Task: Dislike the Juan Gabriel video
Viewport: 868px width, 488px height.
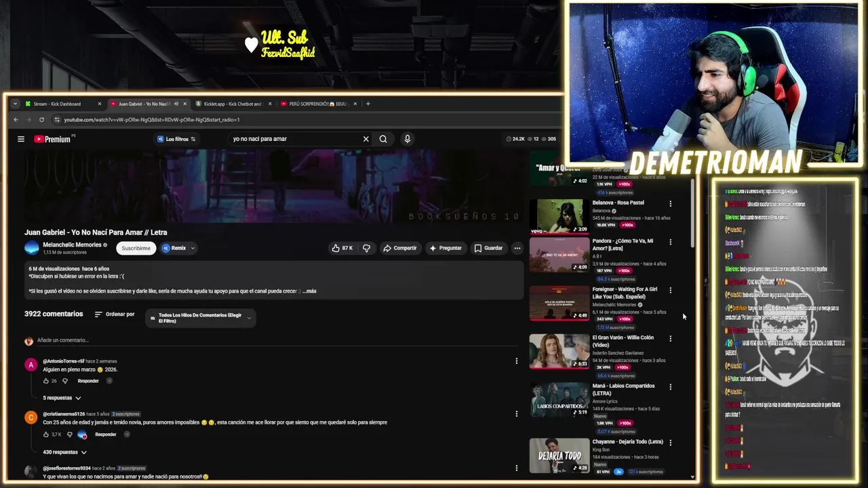Action: click(366, 248)
